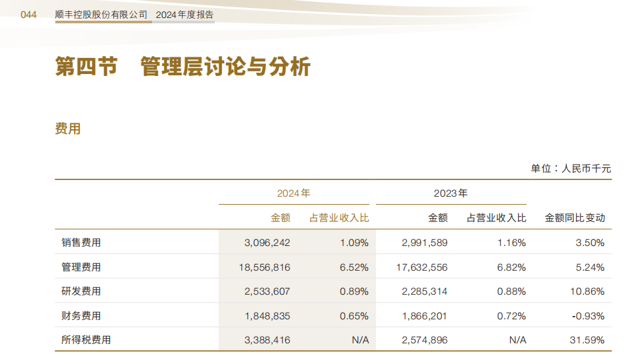Click the 占营业收入比 header under 2023年
638x364 pixels.
click(497, 218)
